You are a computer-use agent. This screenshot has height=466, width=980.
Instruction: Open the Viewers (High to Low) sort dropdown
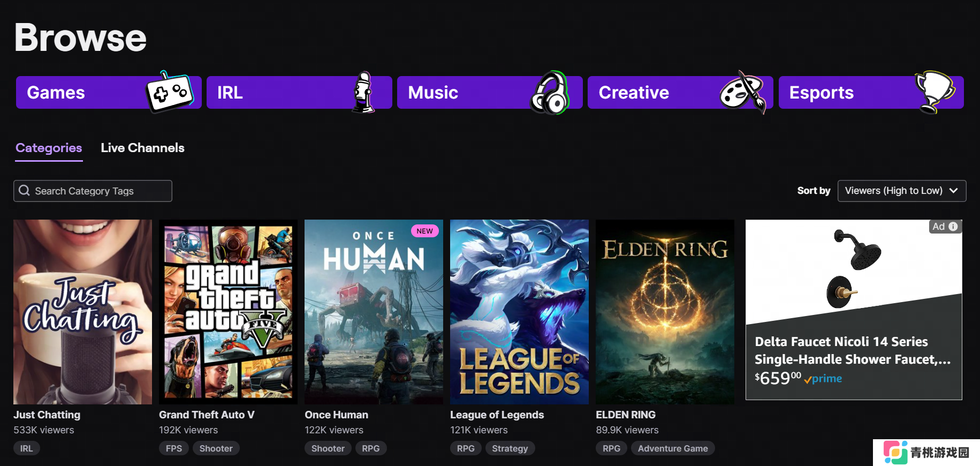tap(902, 191)
